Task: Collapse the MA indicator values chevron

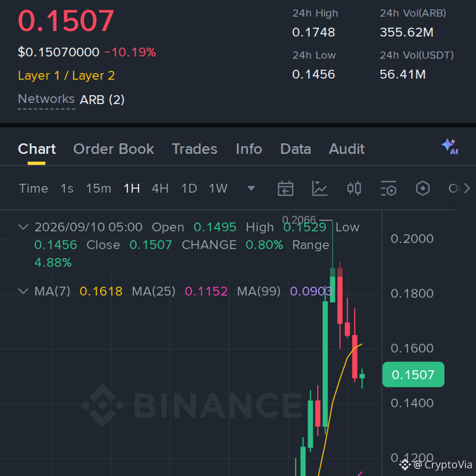Action: (23, 291)
